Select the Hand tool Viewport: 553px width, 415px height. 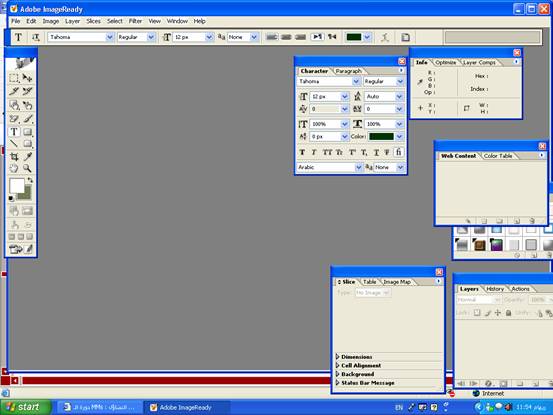click(14, 169)
